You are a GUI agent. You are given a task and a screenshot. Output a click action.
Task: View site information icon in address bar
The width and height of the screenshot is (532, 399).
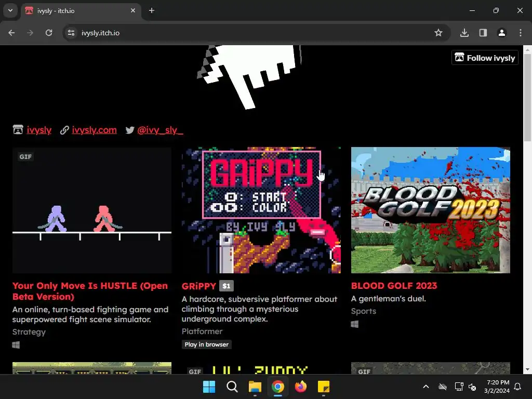pos(71,33)
